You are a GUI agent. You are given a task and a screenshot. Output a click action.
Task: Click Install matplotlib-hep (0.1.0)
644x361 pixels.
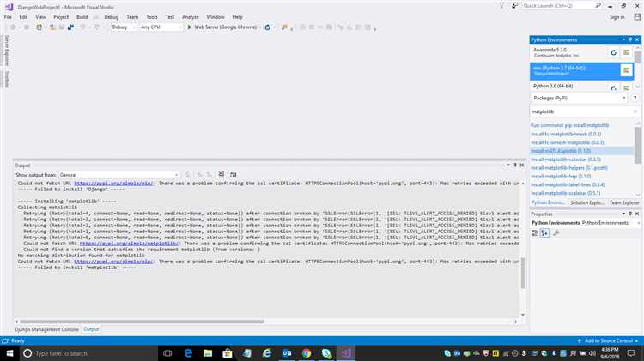[x=561, y=177]
